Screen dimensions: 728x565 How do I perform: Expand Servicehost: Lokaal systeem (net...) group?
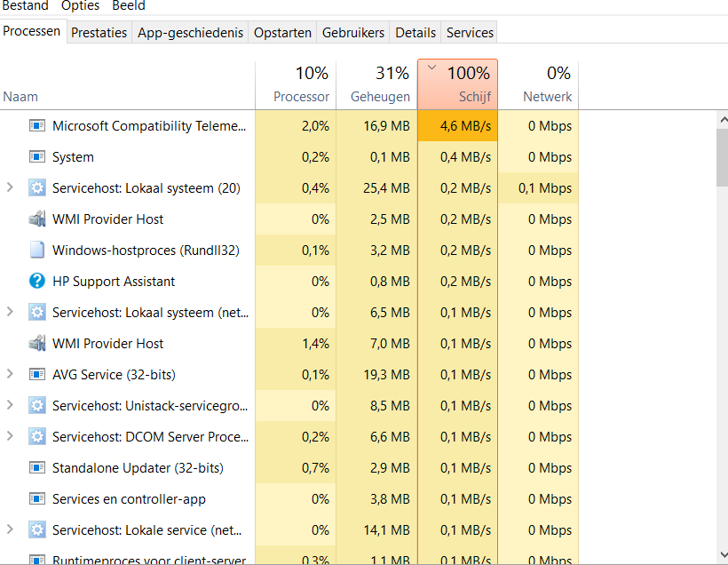(x=10, y=311)
